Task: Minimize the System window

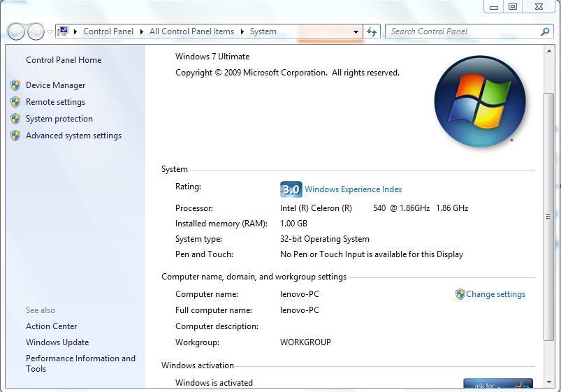Action: 494,7
